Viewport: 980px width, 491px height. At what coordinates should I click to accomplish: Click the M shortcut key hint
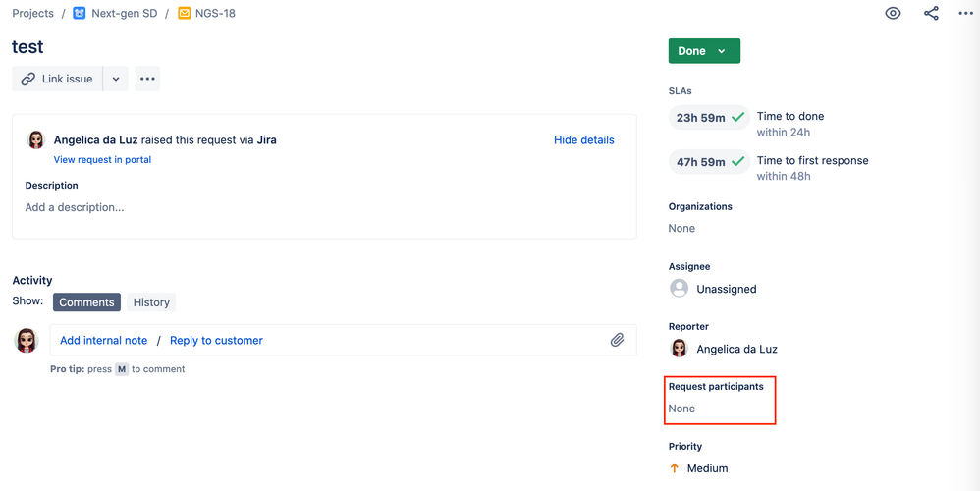click(121, 369)
